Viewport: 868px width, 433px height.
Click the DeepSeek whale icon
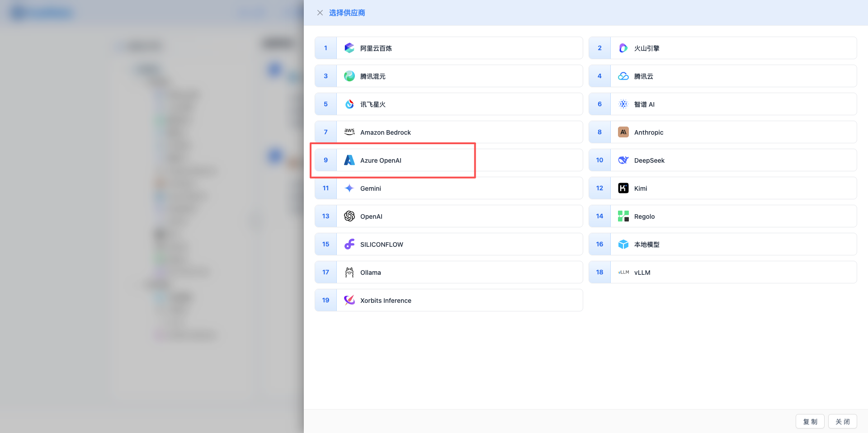(623, 160)
